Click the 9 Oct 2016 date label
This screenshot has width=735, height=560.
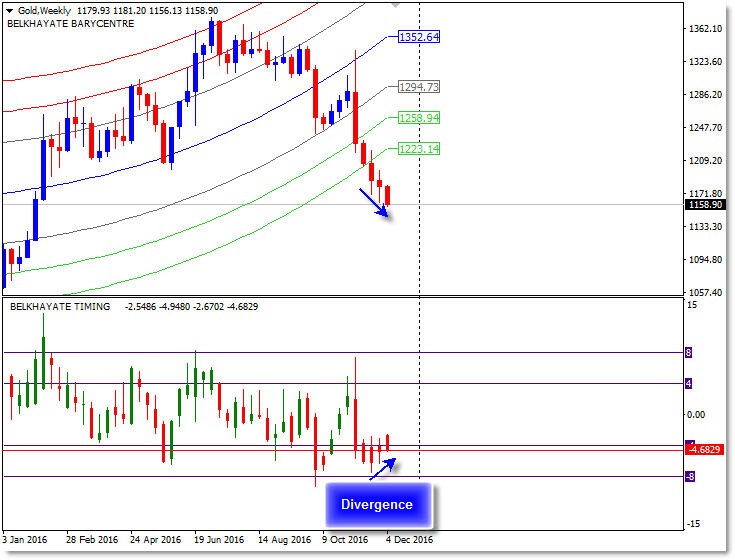(x=345, y=539)
